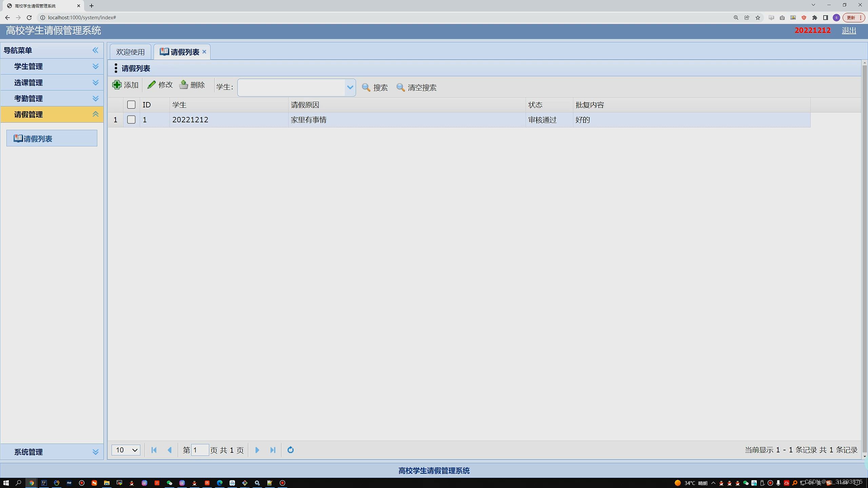
Task: Check the checkbox for row 1
Action: point(131,120)
